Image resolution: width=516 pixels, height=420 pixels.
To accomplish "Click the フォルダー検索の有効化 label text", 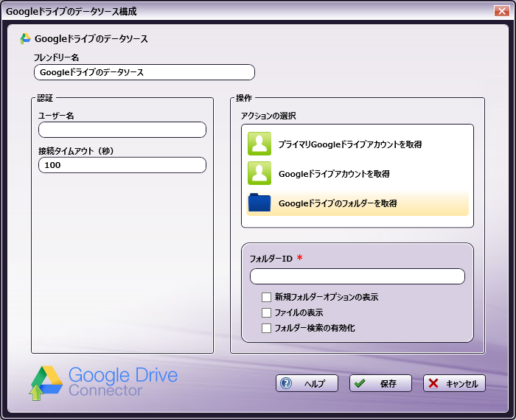I will [315, 328].
